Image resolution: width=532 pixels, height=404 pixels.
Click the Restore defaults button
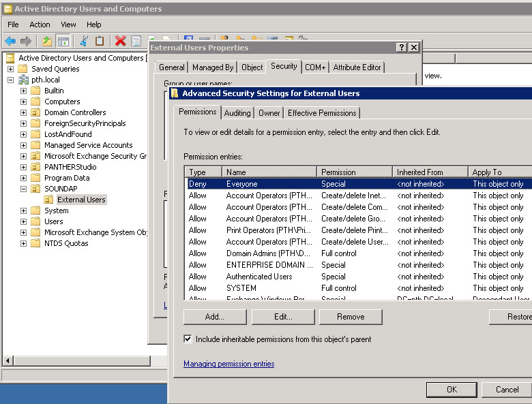tap(511, 317)
